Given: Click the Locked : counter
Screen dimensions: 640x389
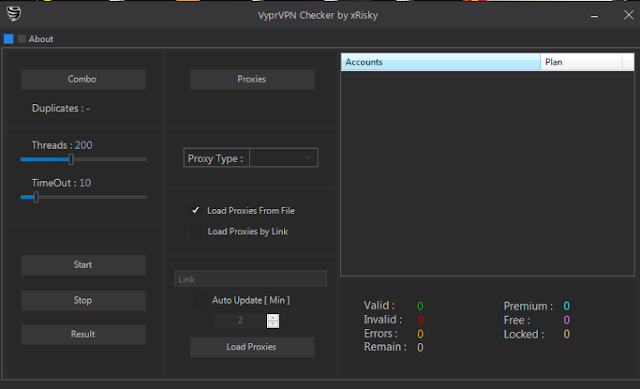Looking at the screenshot, I should click(536, 334).
